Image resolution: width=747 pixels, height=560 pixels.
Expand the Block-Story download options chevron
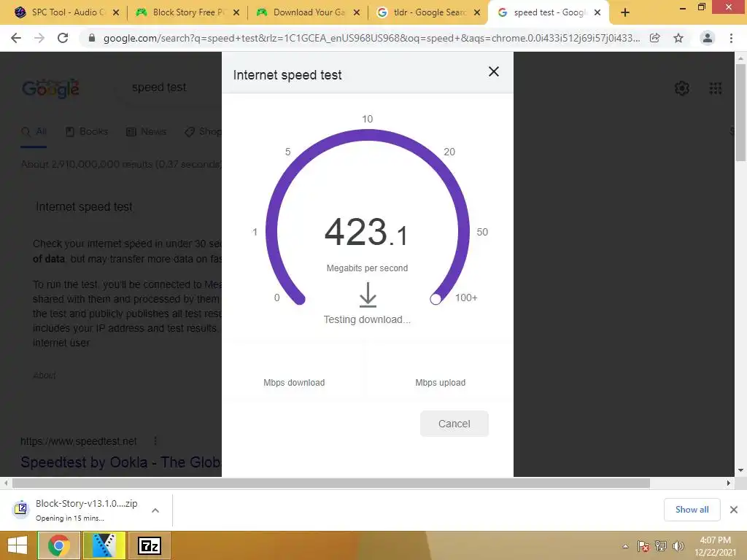click(x=155, y=510)
